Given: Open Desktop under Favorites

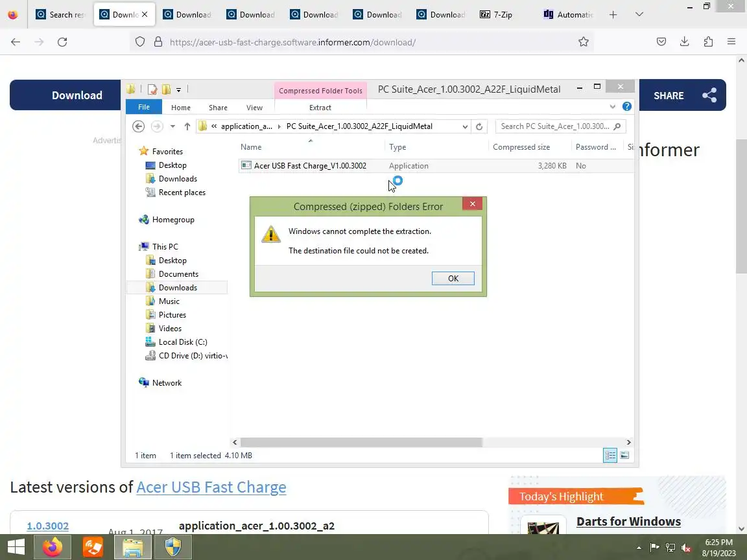Looking at the screenshot, I should pos(172,165).
